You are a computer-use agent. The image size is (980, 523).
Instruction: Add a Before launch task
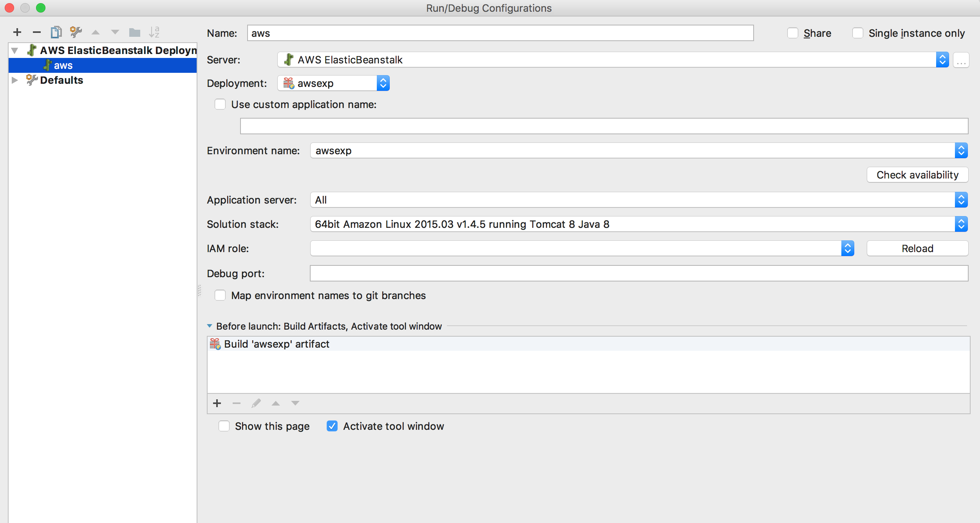point(217,403)
